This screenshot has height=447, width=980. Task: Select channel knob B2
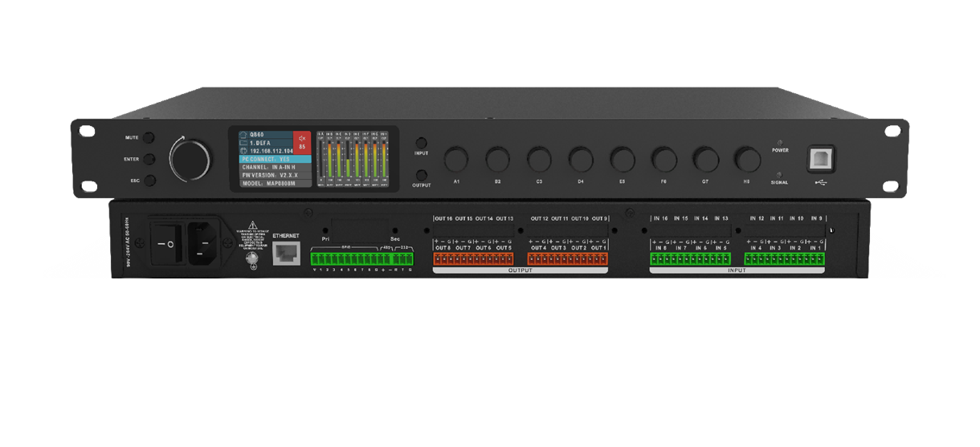(x=498, y=158)
